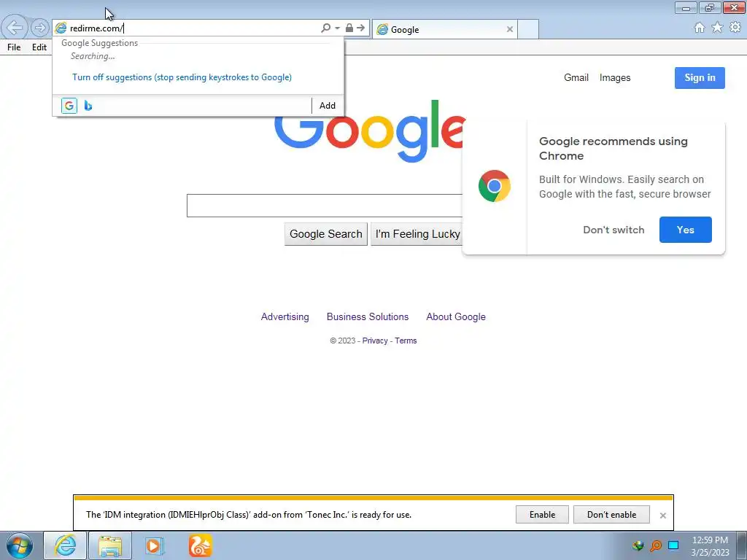Screen dimensions: 747x560
Task: Open a new blank tab
Action: [528, 29]
